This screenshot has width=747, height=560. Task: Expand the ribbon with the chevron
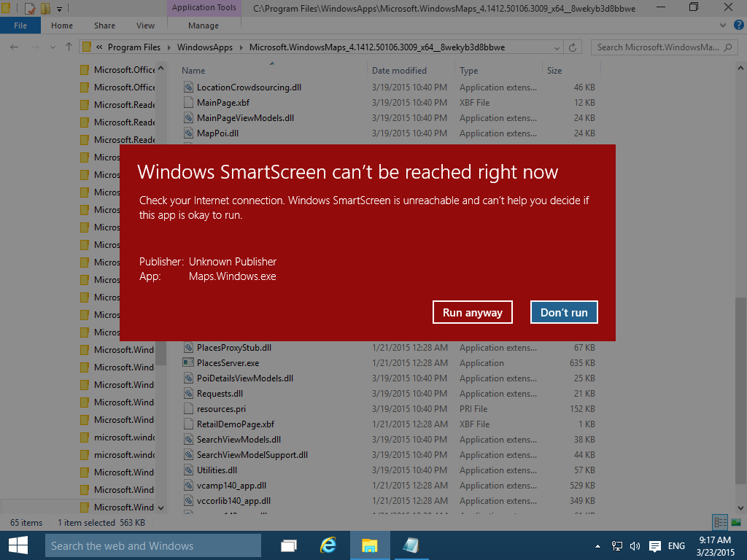(x=723, y=26)
